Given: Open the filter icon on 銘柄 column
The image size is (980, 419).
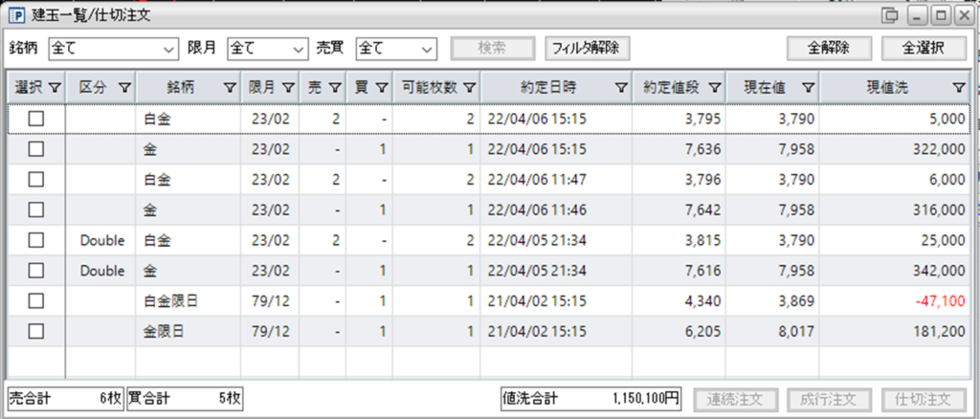Looking at the screenshot, I should (x=230, y=89).
